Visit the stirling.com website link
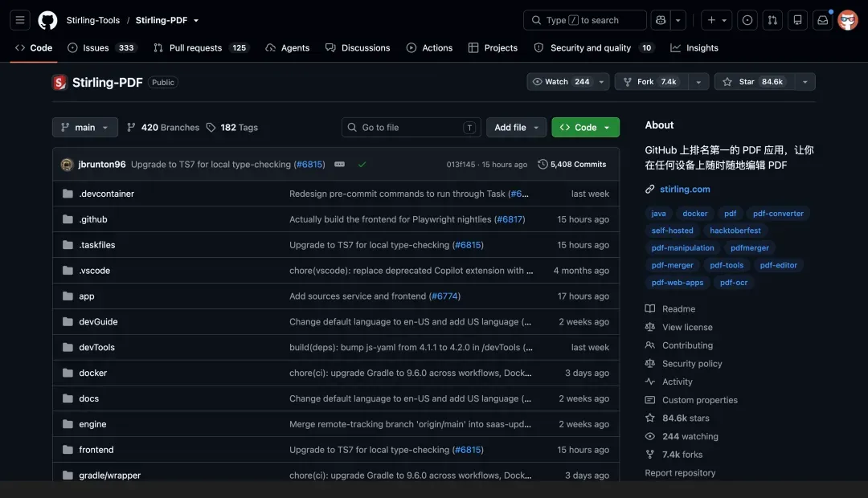This screenshot has height=498, width=868. click(x=685, y=190)
